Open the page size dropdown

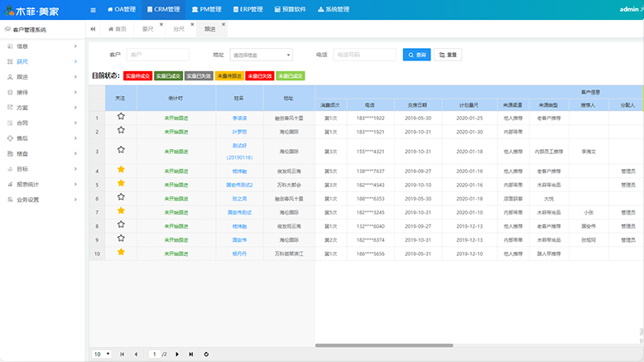click(x=101, y=354)
